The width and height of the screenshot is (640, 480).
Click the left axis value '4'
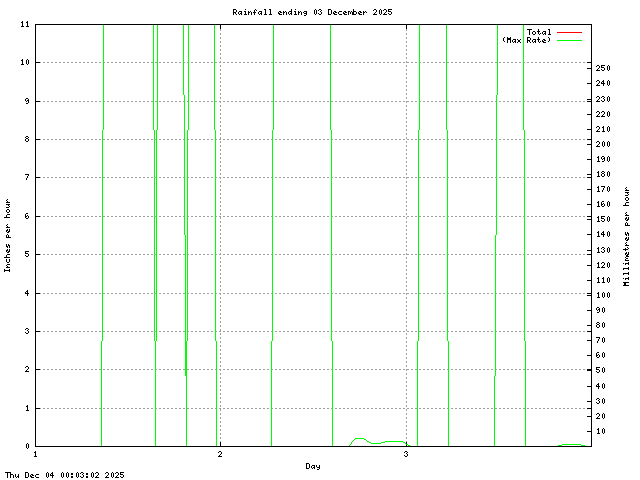pyautogui.click(x=27, y=293)
